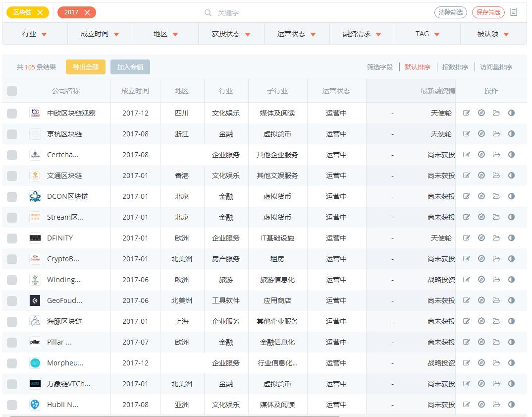Click the 导出全部 export button

(85, 66)
